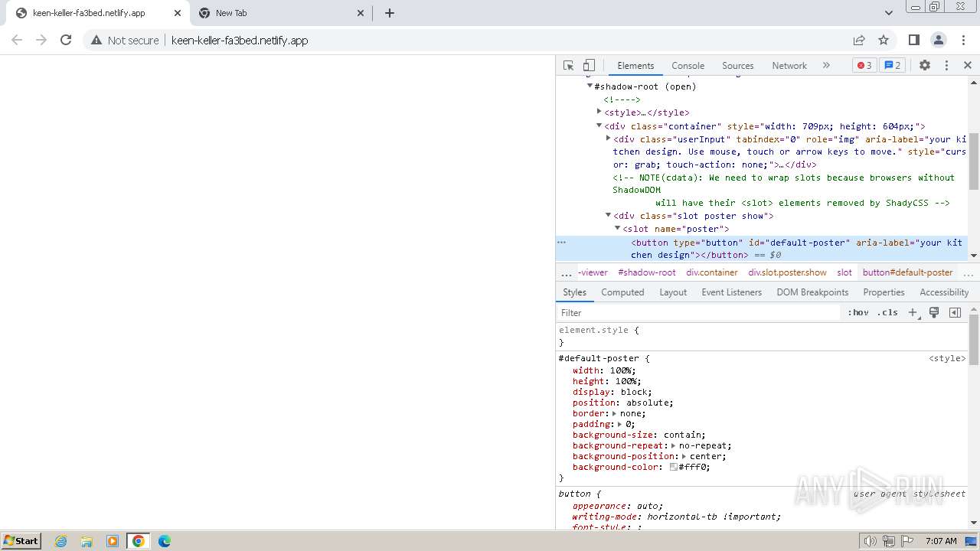
Task: Edit the position absolute value
Action: point(647,403)
